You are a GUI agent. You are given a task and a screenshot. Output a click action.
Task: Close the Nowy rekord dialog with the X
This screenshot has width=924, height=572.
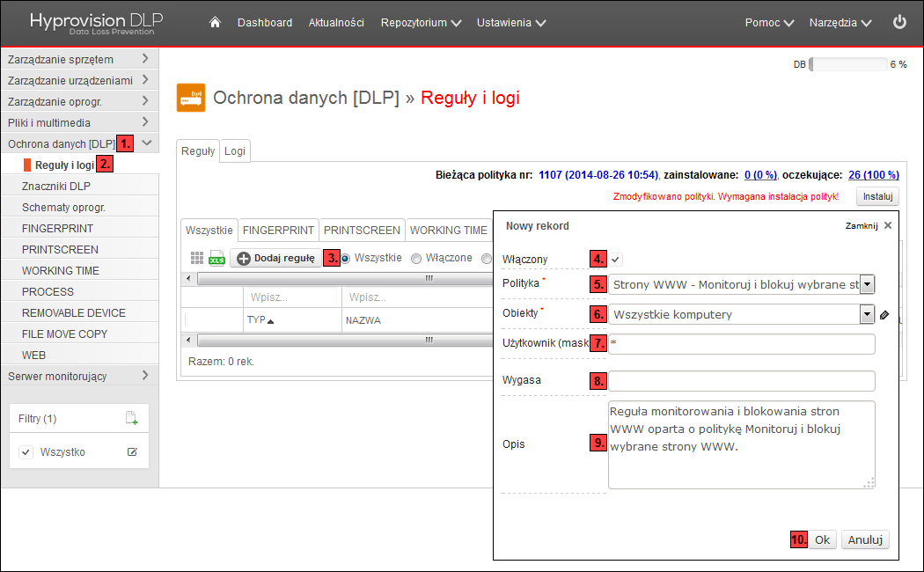[x=888, y=225]
